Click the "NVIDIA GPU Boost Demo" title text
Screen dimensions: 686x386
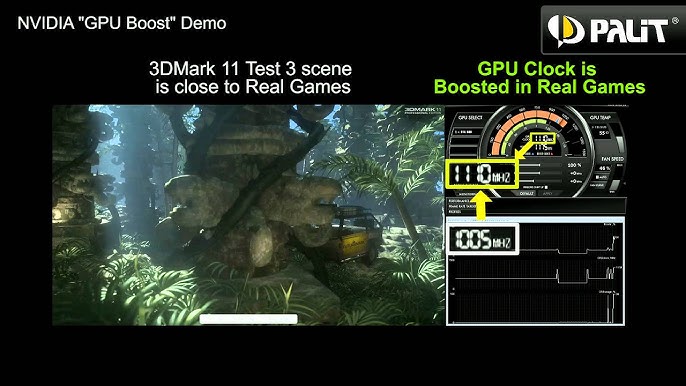click(122, 23)
